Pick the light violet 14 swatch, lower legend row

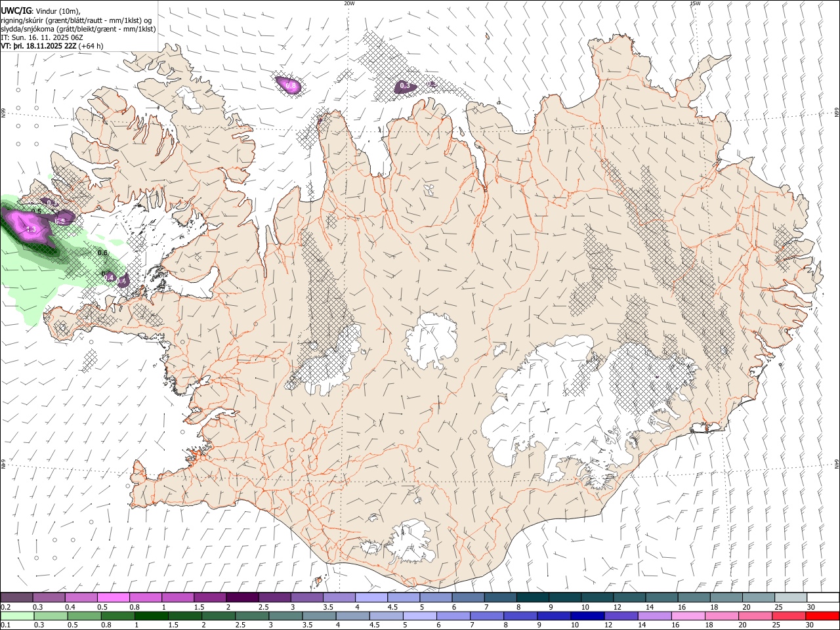click(x=654, y=616)
